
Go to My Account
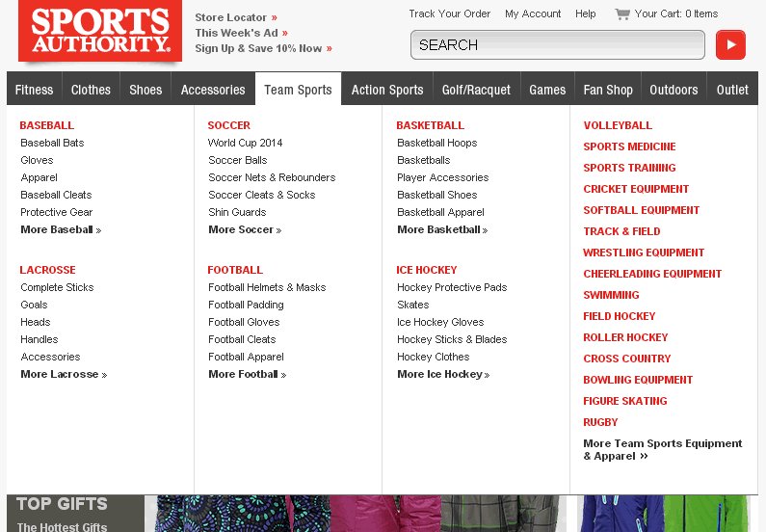click(x=533, y=13)
